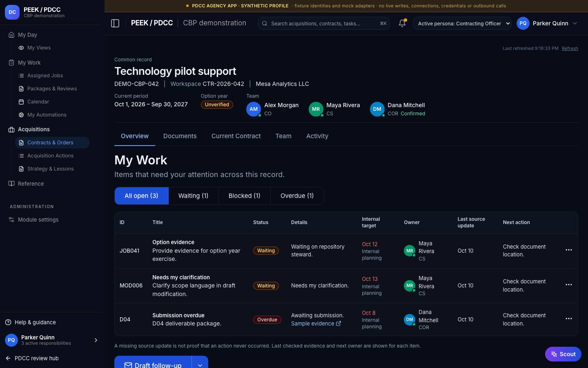The width and height of the screenshot is (588, 368).
Task: Expand Parker Quinn responsibilities in sidebar
Action: click(x=96, y=340)
